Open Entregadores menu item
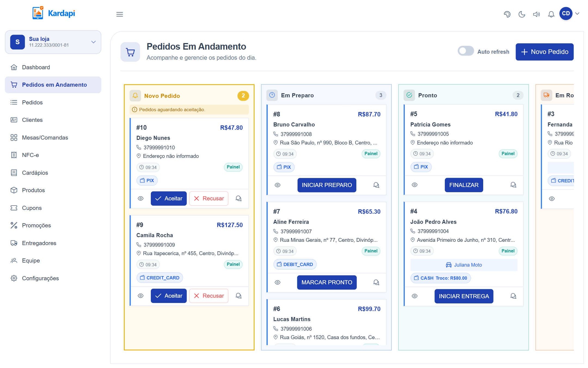 [x=53, y=243]
